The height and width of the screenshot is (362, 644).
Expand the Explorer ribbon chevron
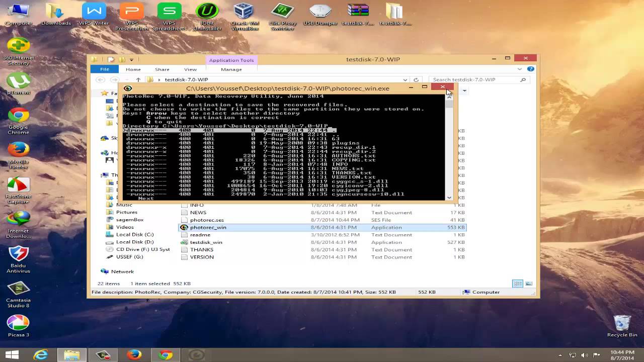point(520,69)
